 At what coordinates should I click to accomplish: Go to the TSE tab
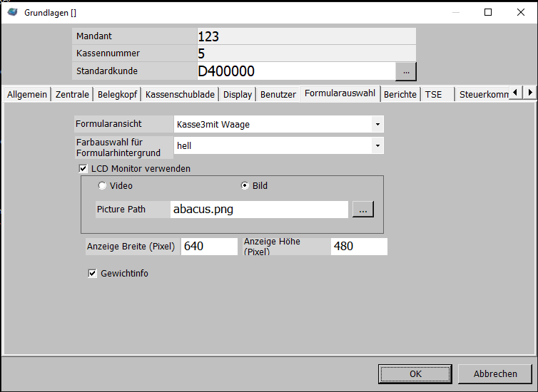coord(433,94)
